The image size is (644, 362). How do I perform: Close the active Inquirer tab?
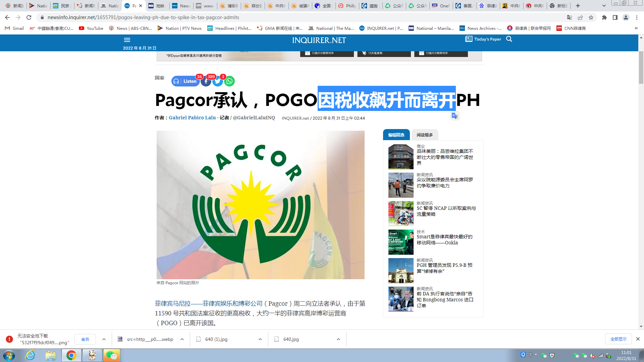coord(141,6)
